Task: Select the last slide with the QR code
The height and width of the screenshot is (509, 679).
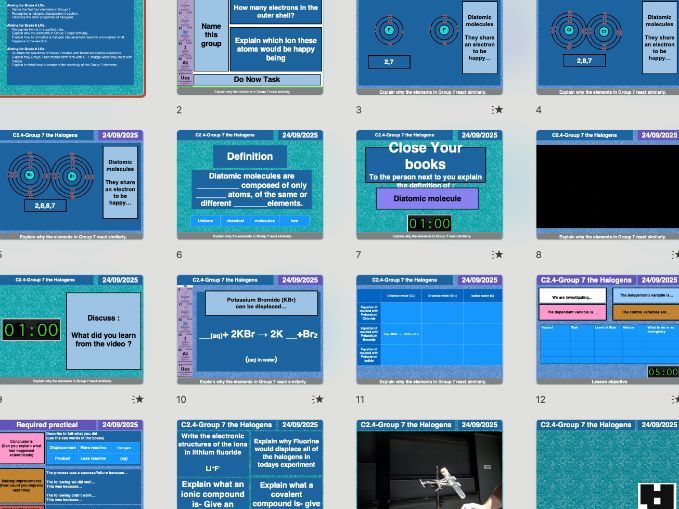Action: [x=607, y=465]
